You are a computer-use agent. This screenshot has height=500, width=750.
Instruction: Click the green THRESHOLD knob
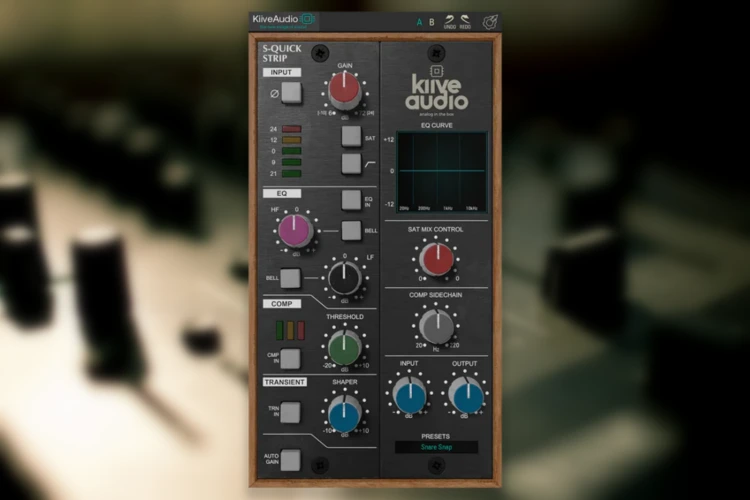coord(344,347)
